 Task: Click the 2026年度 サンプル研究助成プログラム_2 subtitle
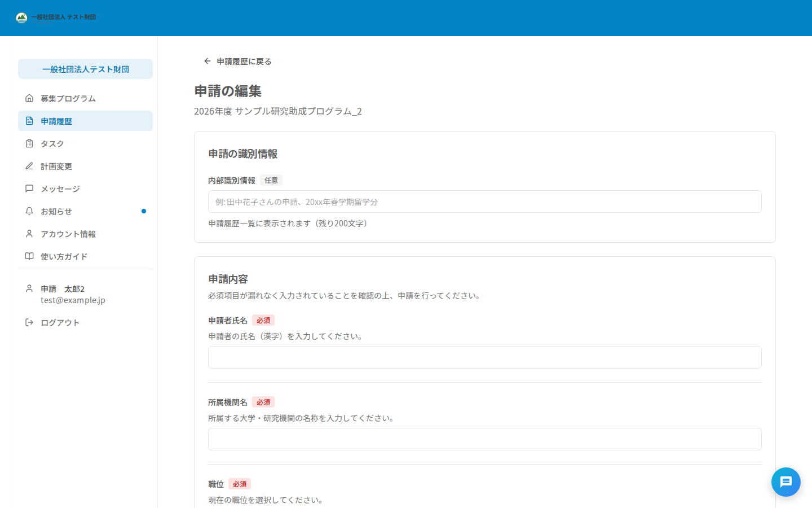click(278, 111)
